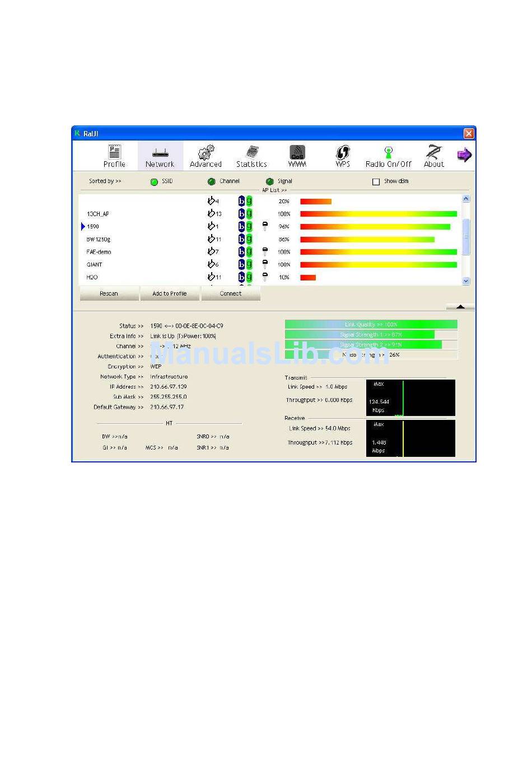Click encryption key icon for 1590
This screenshot has width=532, height=767.
(x=265, y=226)
